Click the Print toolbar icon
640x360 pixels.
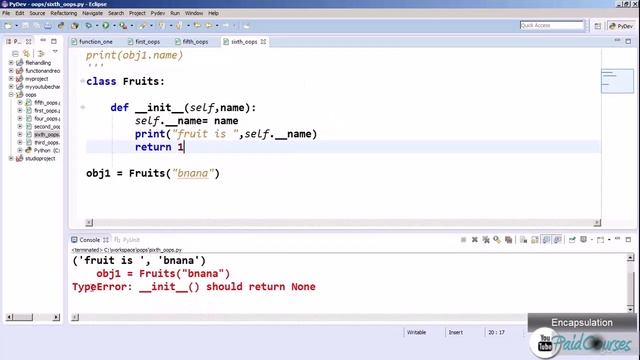coord(48,26)
